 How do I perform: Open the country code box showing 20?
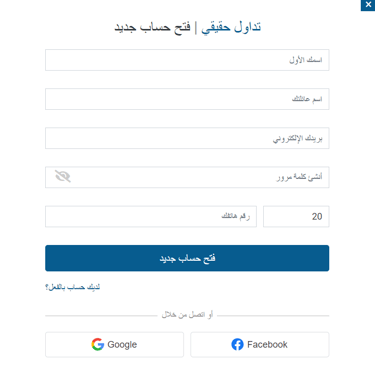(x=296, y=216)
